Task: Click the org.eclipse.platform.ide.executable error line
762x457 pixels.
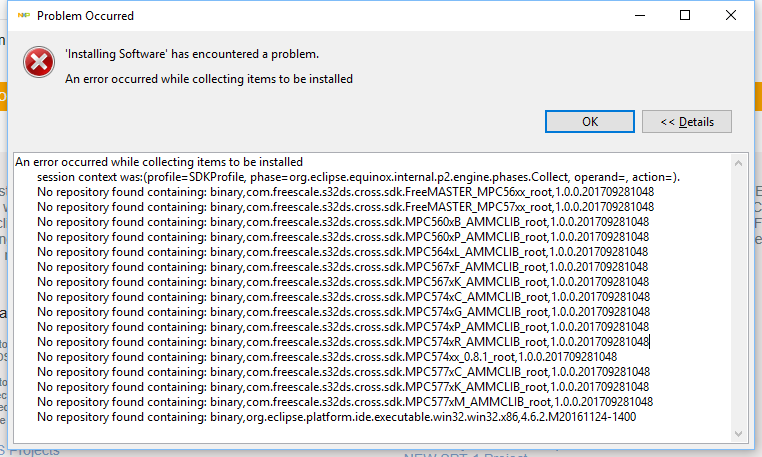Action: pyautogui.click(x=336, y=417)
